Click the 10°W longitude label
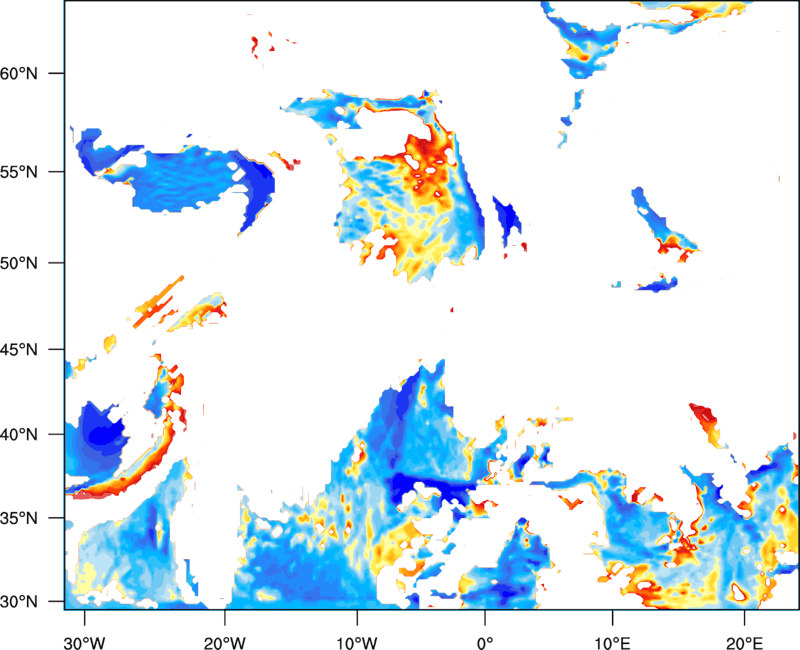 pyautogui.click(x=357, y=643)
